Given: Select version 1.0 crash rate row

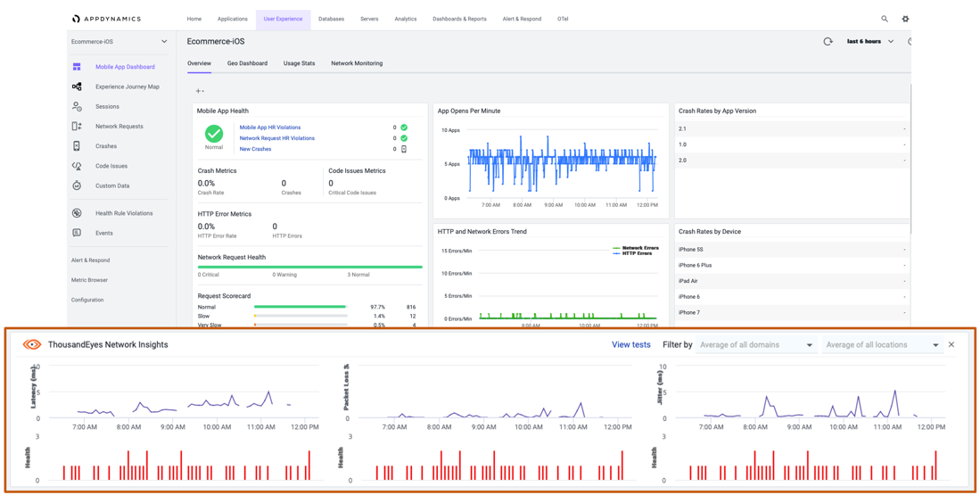Looking at the screenshot, I should [x=793, y=144].
